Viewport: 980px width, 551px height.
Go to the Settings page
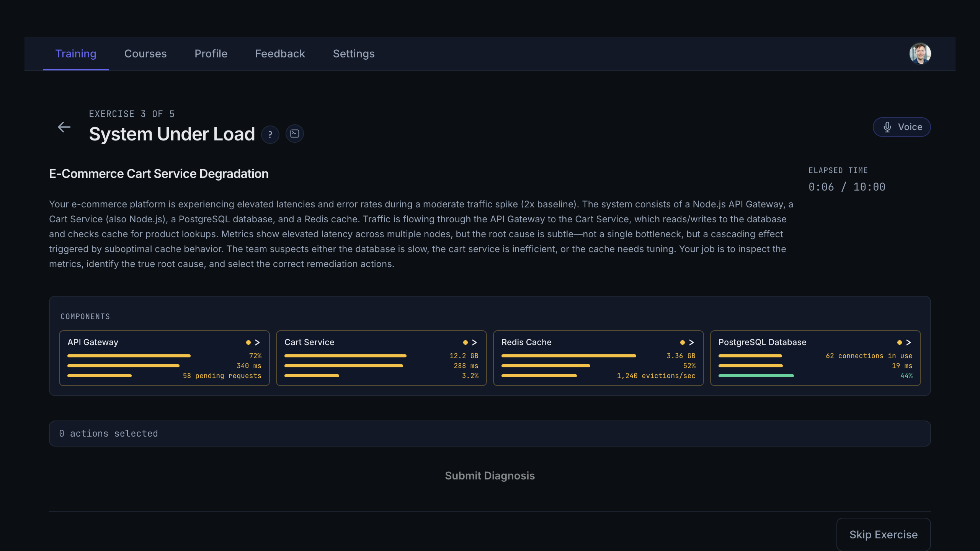coord(353,54)
